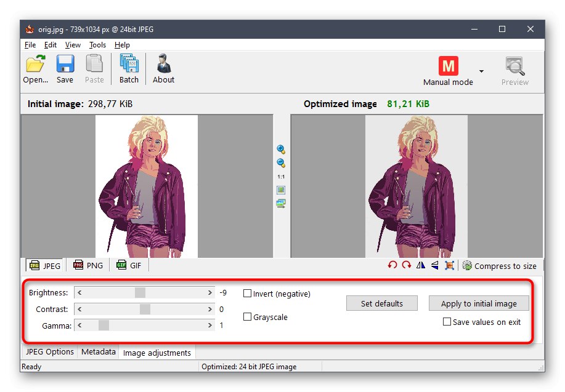The image size is (565, 392).
Task: Click Apply to initial image
Action: [479, 303]
